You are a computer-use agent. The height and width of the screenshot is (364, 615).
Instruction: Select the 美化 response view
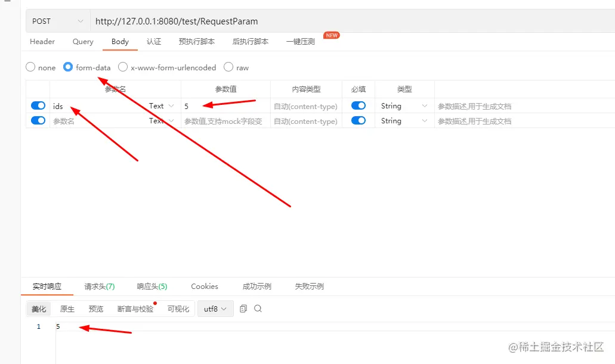tap(39, 309)
